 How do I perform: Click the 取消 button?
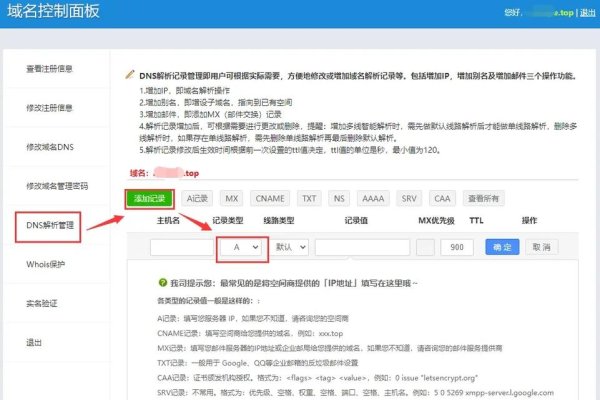pos(541,247)
